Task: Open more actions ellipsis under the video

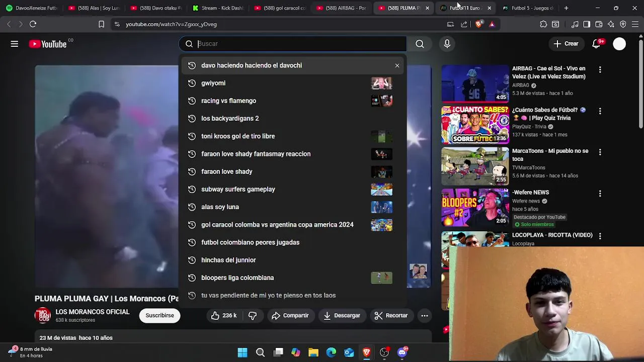Action: coord(425,315)
